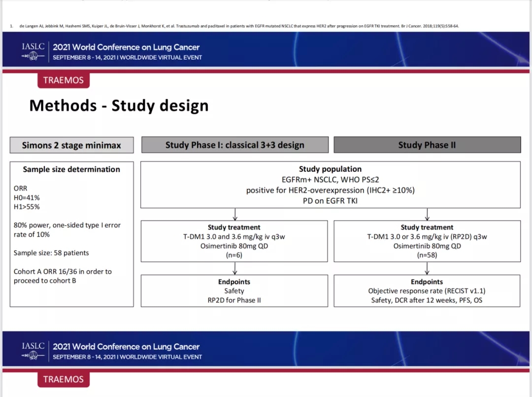Screen dimensions: 532x397
Task: Click the arrow above Phase II Study treatment
Action: (x=427, y=214)
